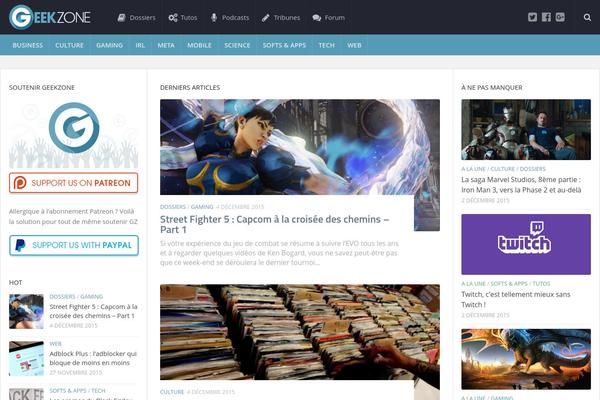
Task: Open the vinyl records article image
Action: pos(300,332)
